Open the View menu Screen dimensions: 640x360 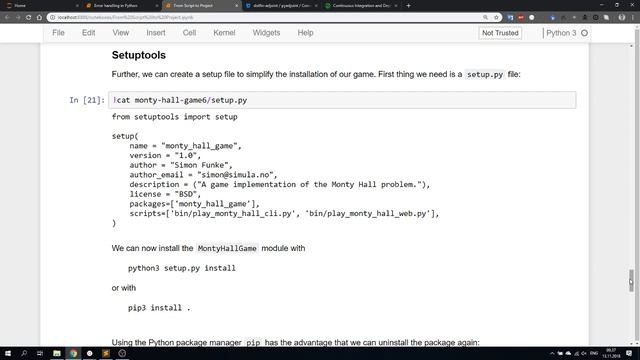pyautogui.click(x=121, y=33)
